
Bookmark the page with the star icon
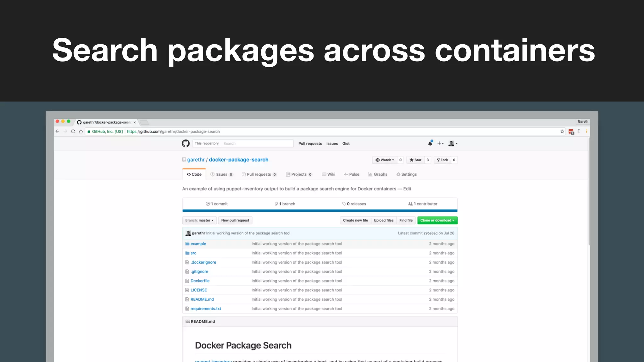562,131
